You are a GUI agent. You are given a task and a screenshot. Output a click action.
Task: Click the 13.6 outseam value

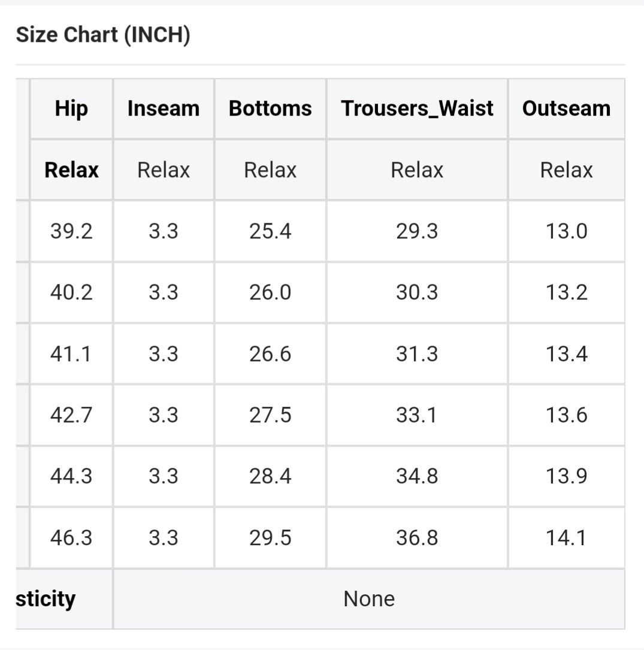tap(566, 415)
